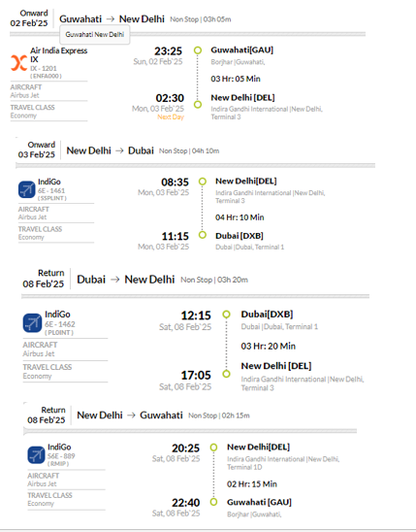Select the Onward 02 Feb'25 segment label
416x532 pixels.
[29, 18]
